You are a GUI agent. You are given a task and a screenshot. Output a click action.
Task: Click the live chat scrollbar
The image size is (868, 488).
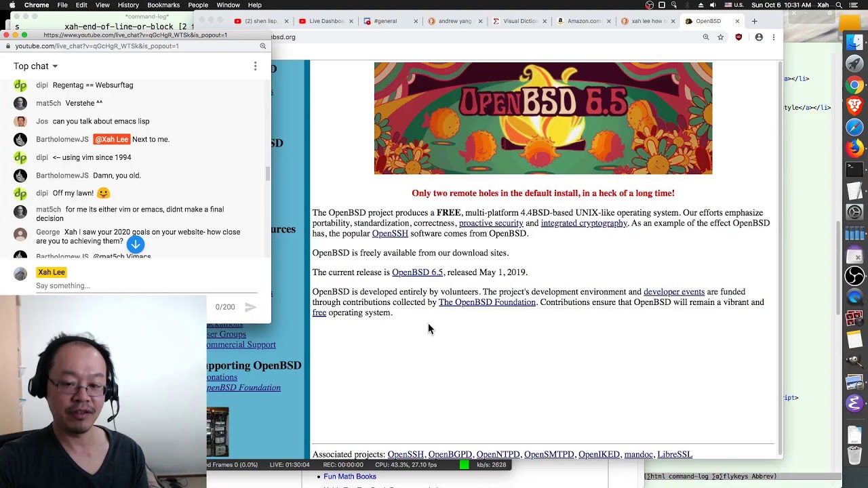click(267, 174)
